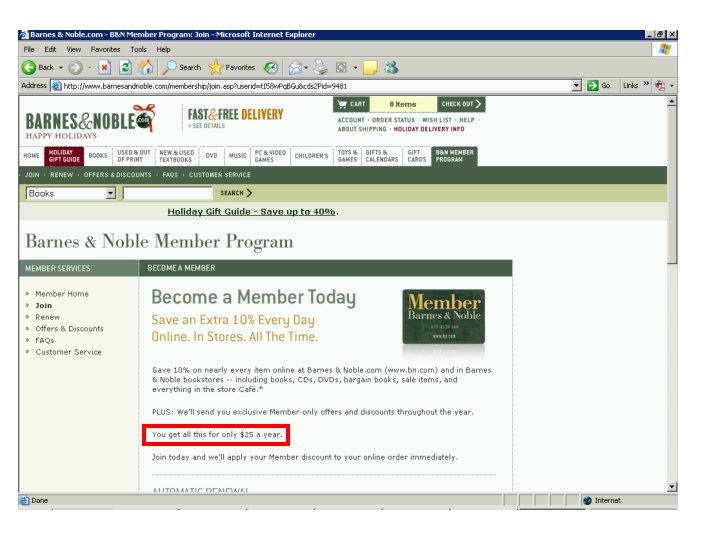Open the Gift Cards tab
This screenshot has height=540, width=720.
[x=416, y=156]
